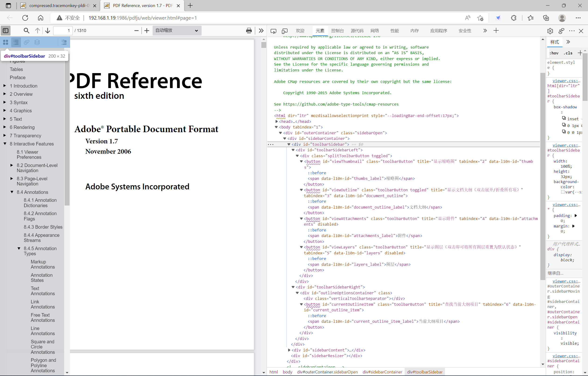The width and height of the screenshot is (588, 376).
Task: Toggle the PDF viewer sidebar button
Action: point(6,31)
